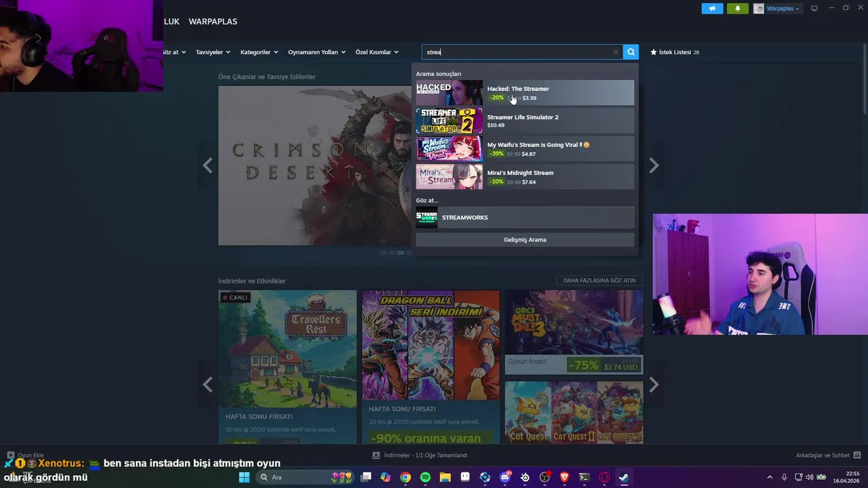This screenshot has height=488, width=868.
Task: Go to previous featured carousel item
Action: (x=208, y=165)
